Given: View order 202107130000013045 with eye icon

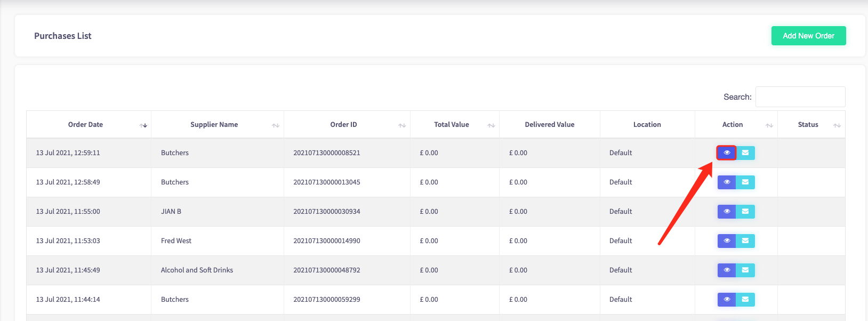Looking at the screenshot, I should coord(726,182).
